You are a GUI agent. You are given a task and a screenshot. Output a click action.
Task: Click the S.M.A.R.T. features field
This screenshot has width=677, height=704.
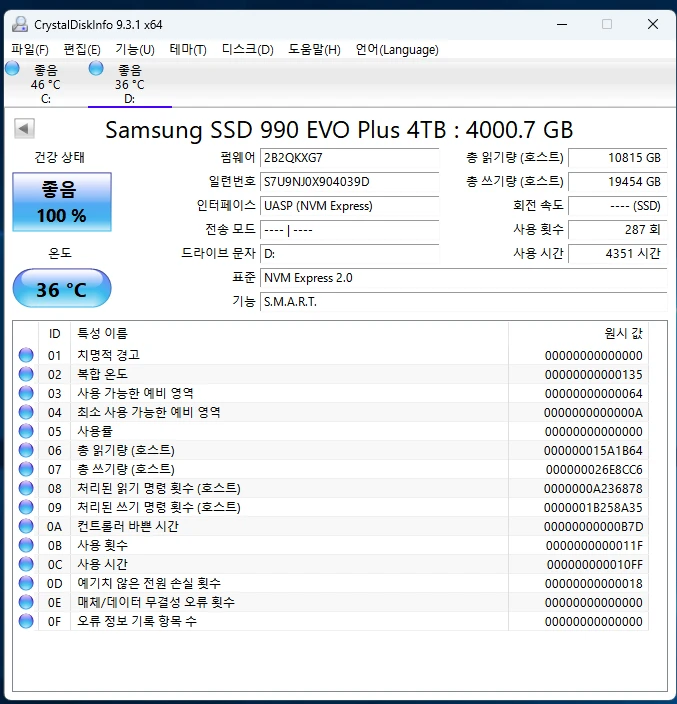click(x=464, y=302)
